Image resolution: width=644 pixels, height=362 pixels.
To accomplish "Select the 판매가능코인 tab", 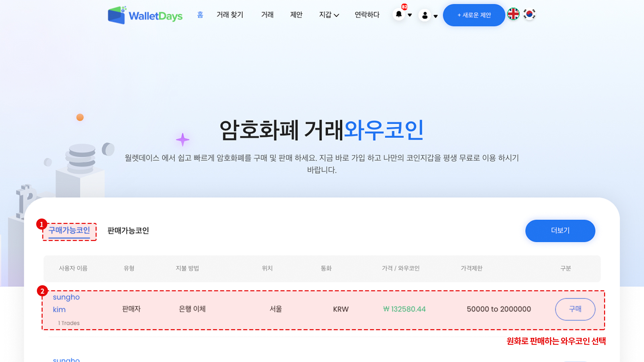I will (x=128, y=231).
